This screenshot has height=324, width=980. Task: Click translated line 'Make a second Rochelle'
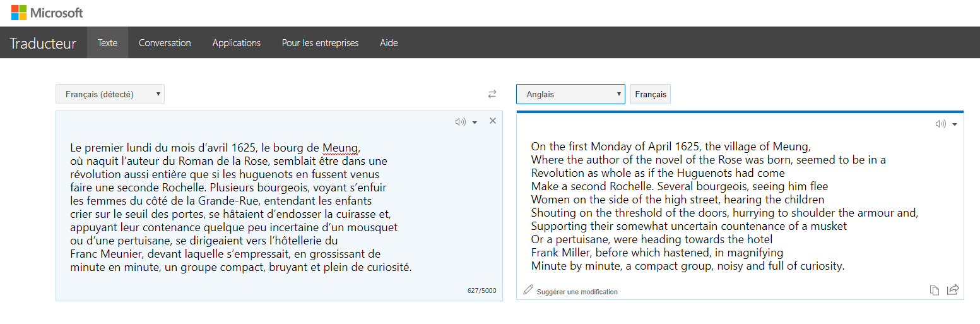tap(680, 186)
